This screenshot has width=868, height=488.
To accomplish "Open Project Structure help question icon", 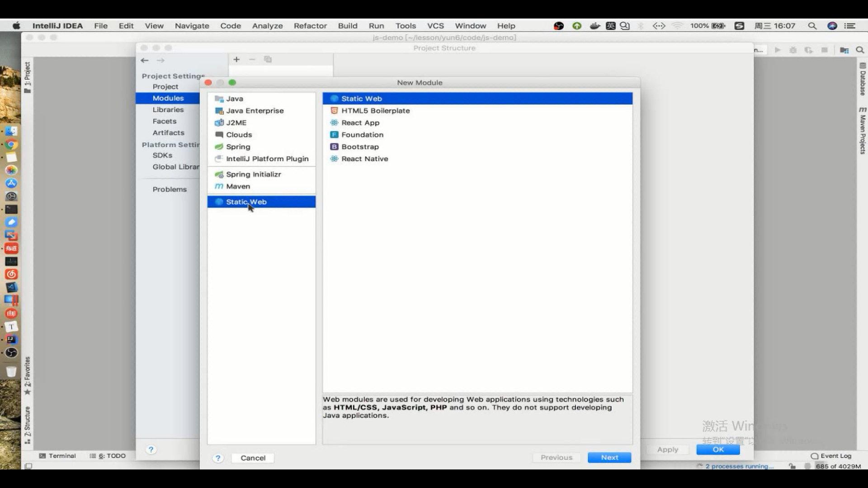I will tap(151, 449).
